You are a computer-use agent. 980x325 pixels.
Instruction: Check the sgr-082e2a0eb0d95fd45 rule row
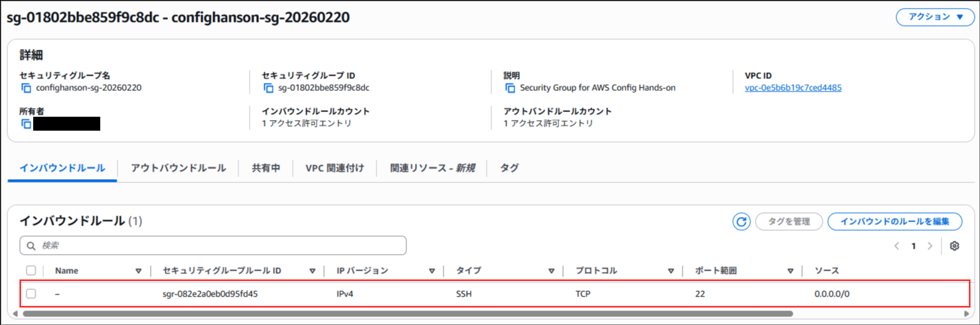tap(31, 293)
